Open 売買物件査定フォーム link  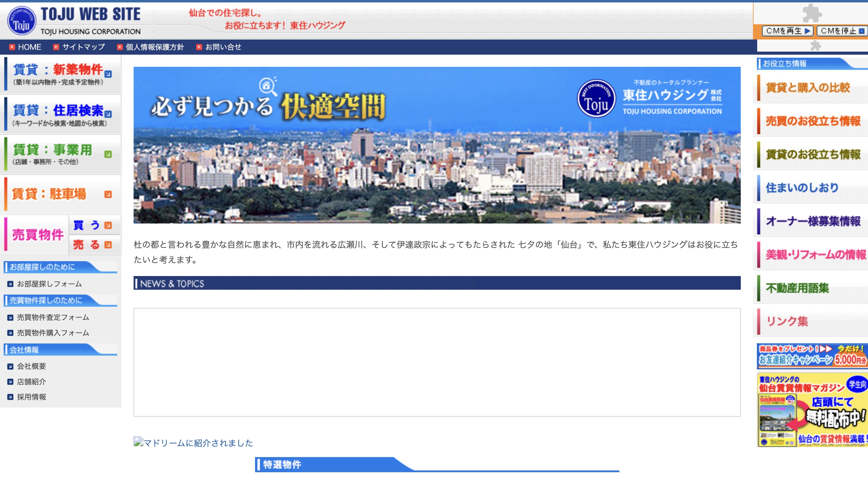pos(53,318)
